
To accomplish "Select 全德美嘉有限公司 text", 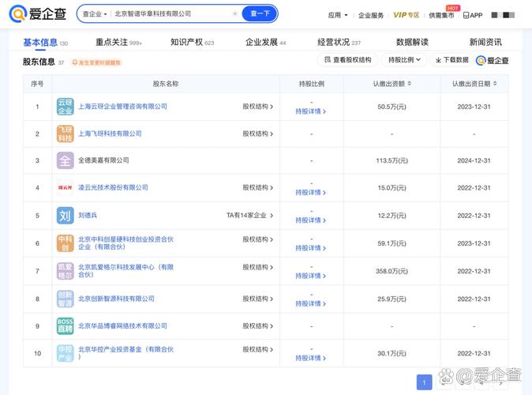I will pos(103,160).
